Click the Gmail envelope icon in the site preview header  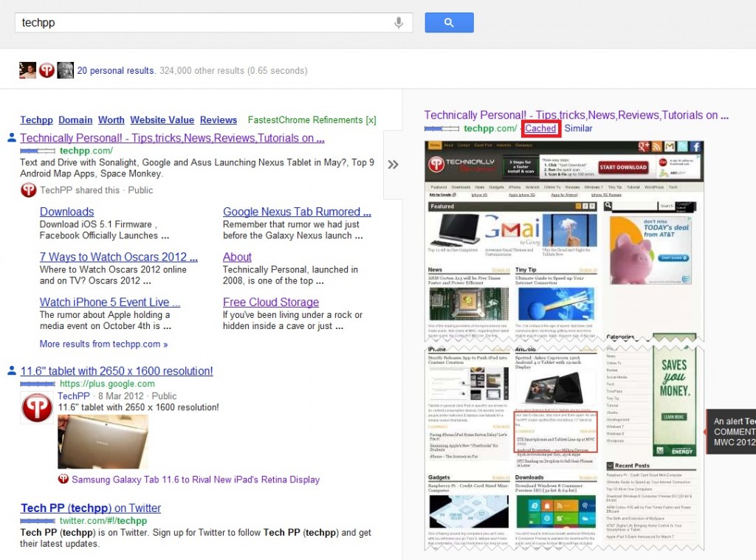click(670, 146)
